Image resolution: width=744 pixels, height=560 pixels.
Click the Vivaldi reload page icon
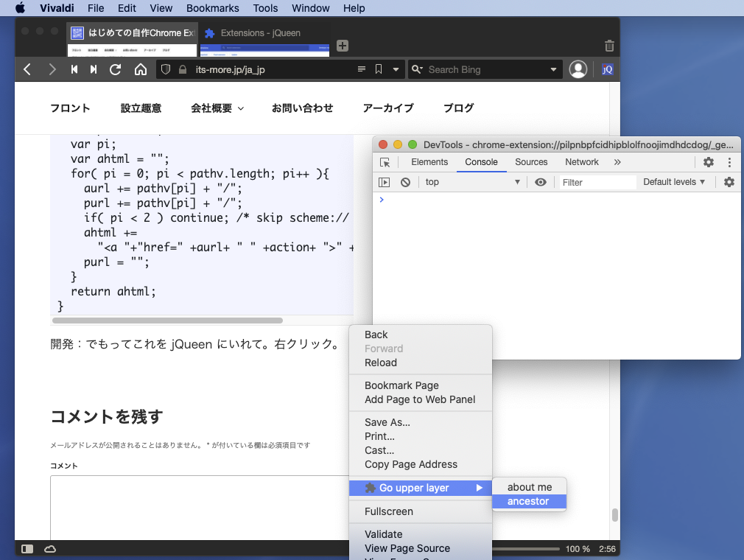coord(116,69)
